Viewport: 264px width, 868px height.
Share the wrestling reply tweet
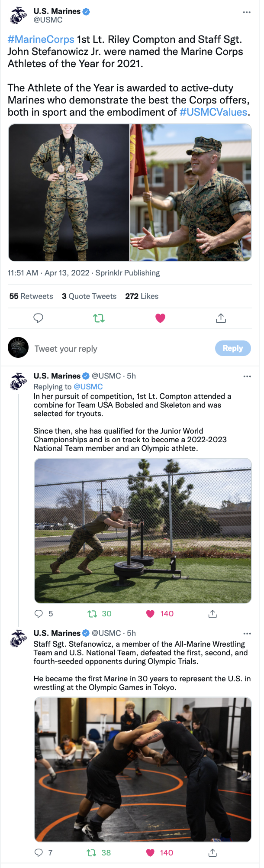point(212,853)
